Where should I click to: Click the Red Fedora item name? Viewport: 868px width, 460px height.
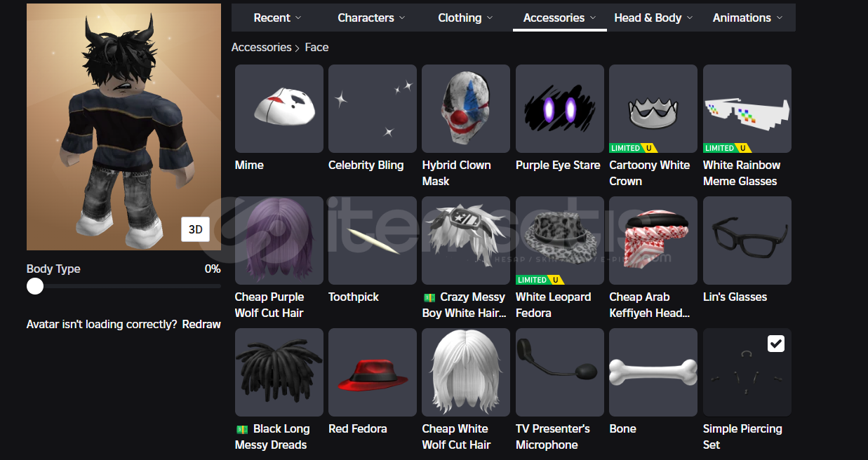358,429
